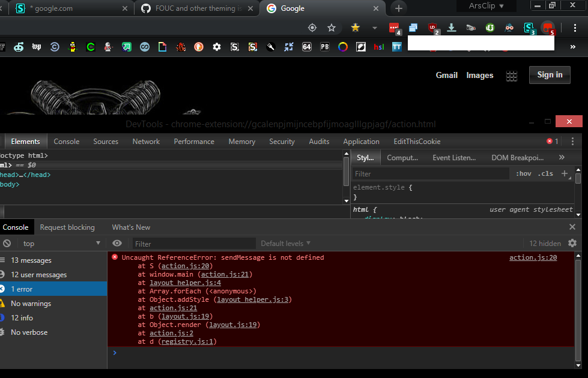Click the location target icon in address bar
The image size is (588, 378).
[x=312, y=28]
